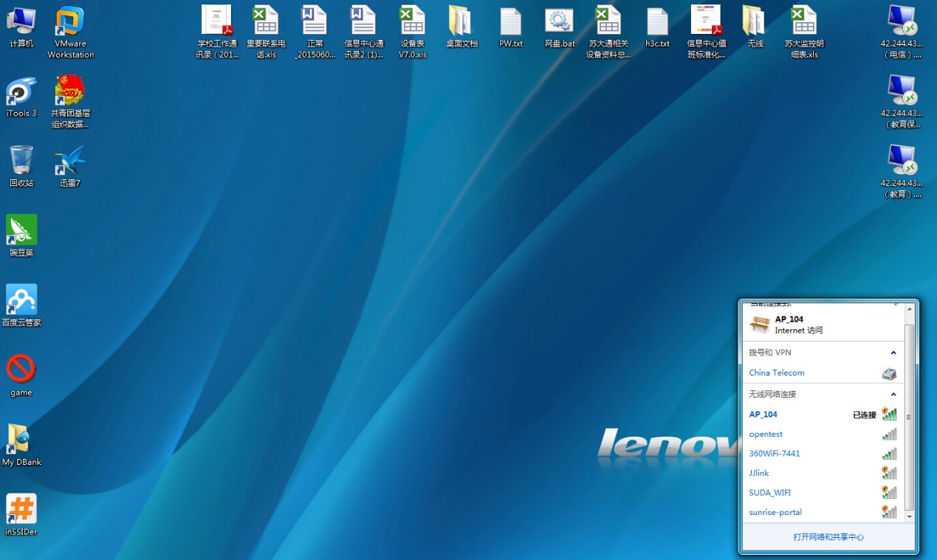The image size is (937, 560).
Task: Open the 豌豆荚 app shortcut
Action: [x=21, y=231]
